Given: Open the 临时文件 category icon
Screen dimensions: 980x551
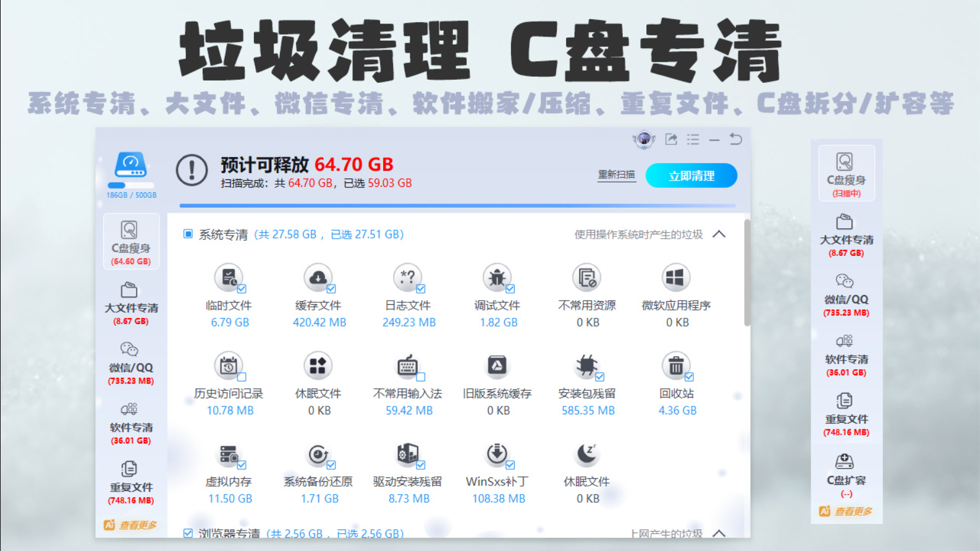Looking at the screenshot, I should pyautogui.click(x=229, y=278).
